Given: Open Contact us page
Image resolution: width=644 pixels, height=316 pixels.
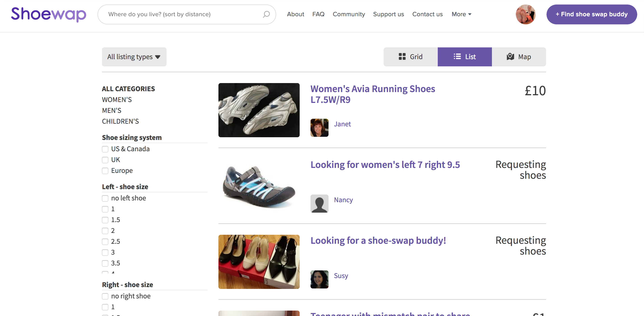Looking at the screenshot, I should tap(427, 14).
